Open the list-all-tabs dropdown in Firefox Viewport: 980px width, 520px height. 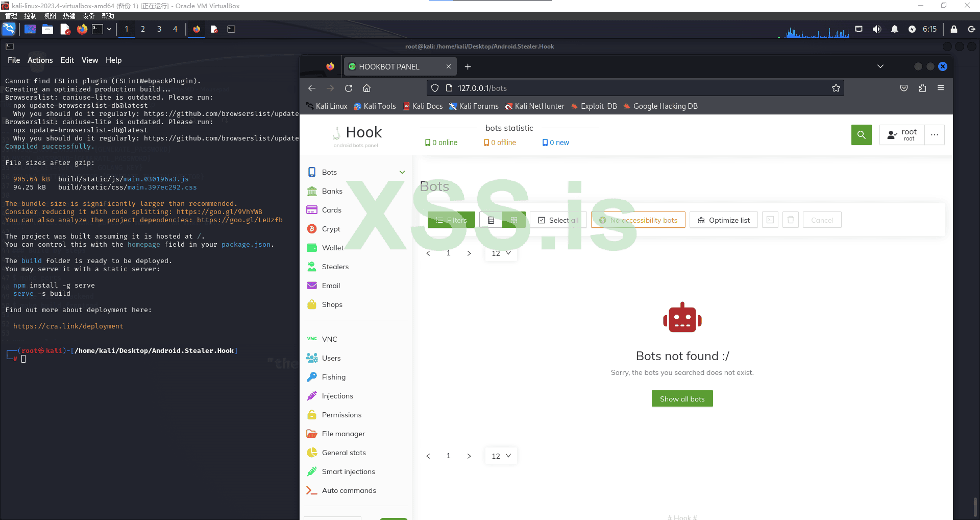click(880, 66)
